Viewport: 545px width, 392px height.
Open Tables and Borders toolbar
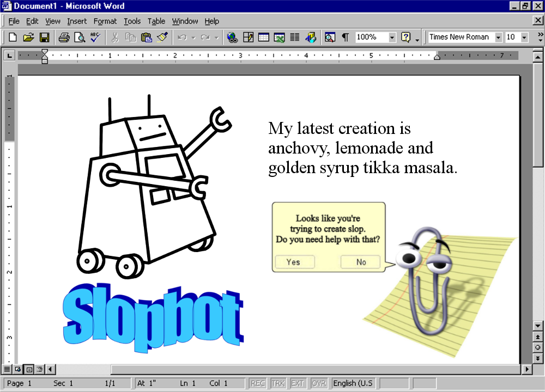[248, 37]
